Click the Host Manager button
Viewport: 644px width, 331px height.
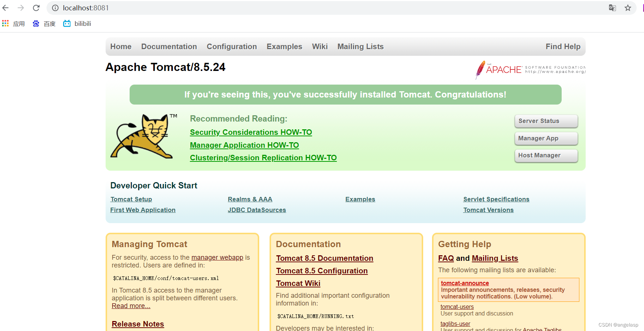coord(546,156)
